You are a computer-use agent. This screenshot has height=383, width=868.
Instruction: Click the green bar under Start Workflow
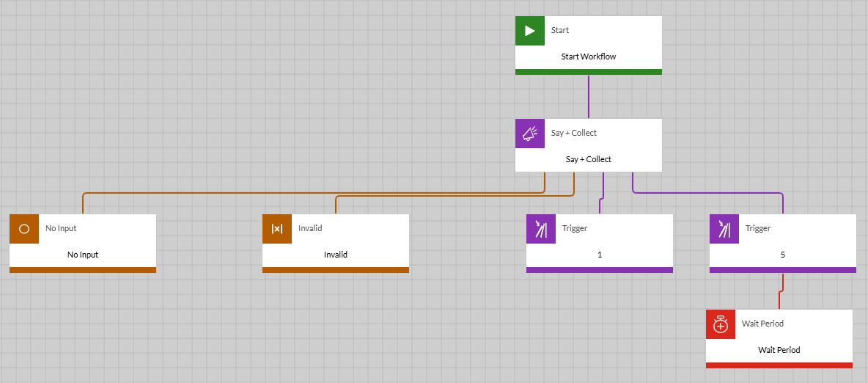point(589,71)
